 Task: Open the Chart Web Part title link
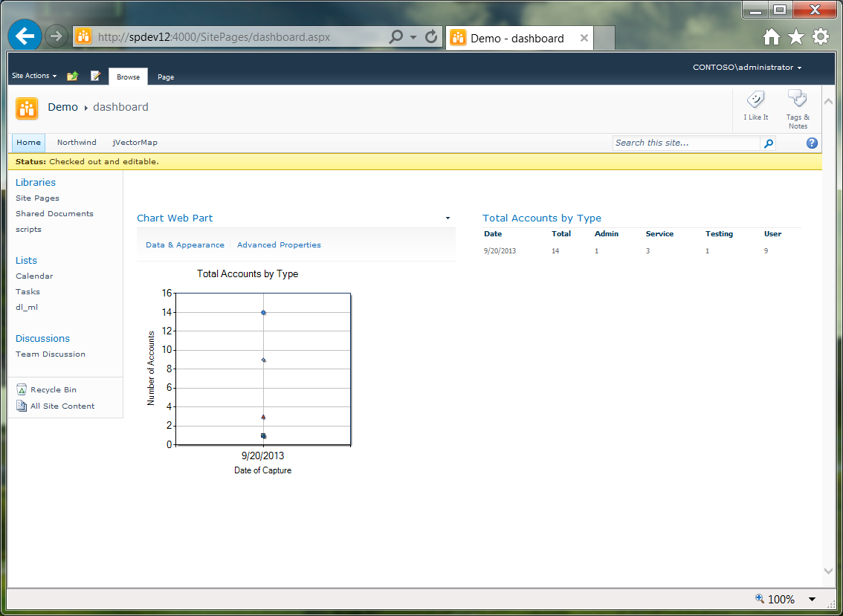(175, 218)
